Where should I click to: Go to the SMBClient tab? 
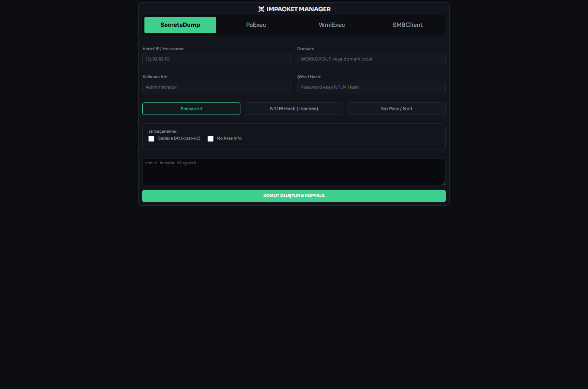[x=408, y=25]
